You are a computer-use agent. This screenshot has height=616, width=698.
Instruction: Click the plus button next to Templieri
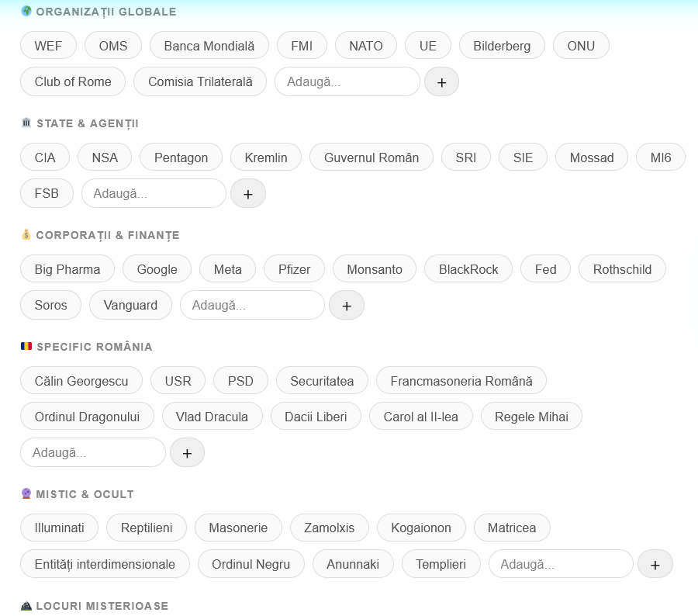tap(655, 564)
